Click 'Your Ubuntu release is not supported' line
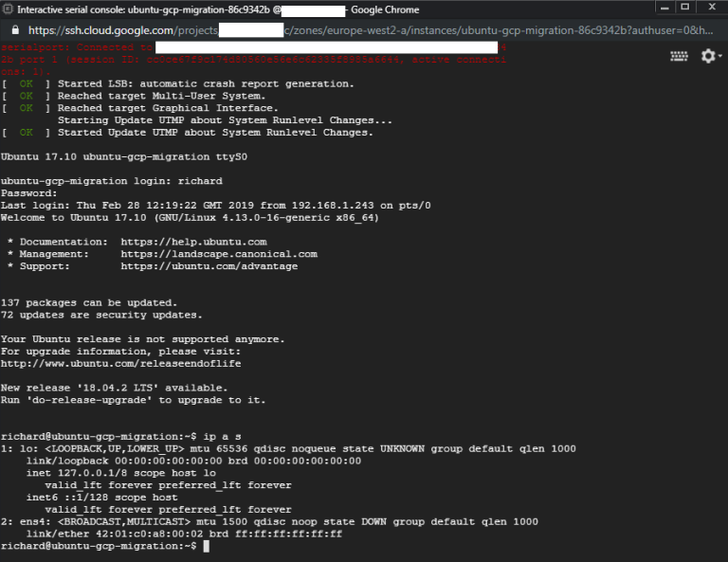This screenshot has width=728, height=562. pos(142,338)
